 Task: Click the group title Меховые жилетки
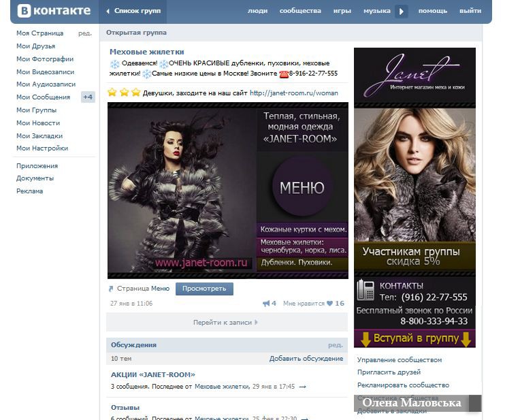[x=146, y=52]
